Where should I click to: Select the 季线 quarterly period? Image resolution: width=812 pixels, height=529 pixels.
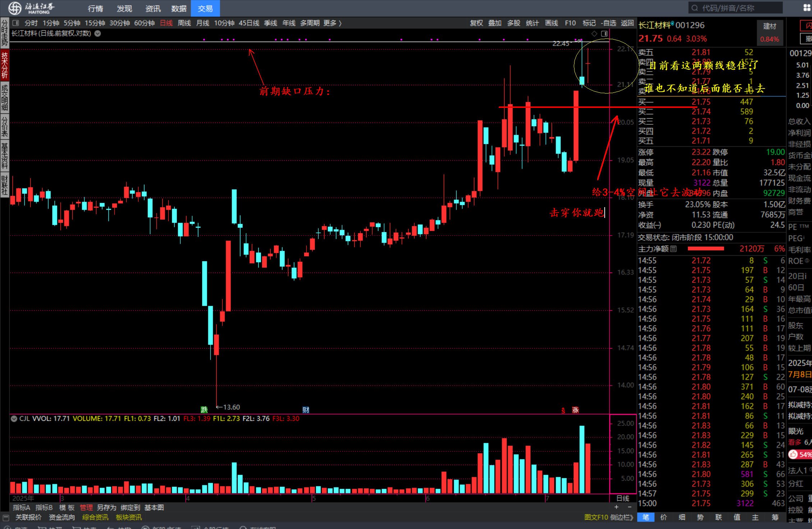271,23
